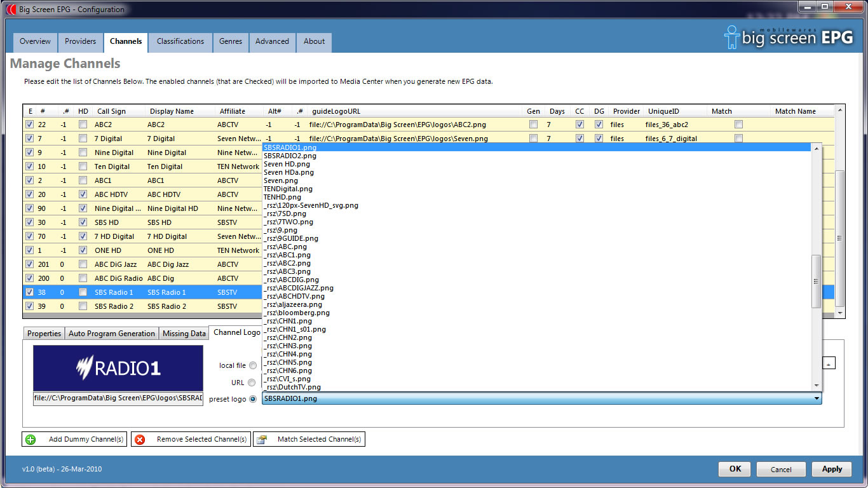Toggle Gen checkbox in ABC2 row
The image size is (868, 488).
click(x=533, y=125)
